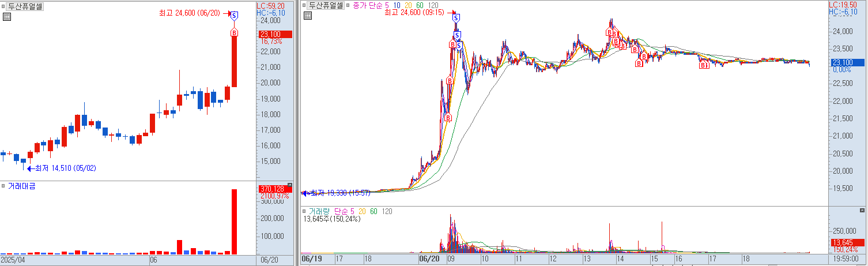The height and width of the screenshot is (266, 868).
Task: Toggle small square beside intraday 두산퓨얼셀 label
Action: coord(304,5)
